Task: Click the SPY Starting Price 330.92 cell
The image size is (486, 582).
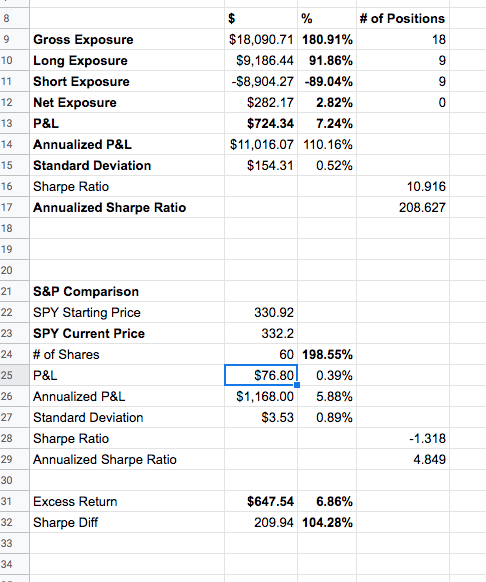Action: (x=261, y=313)
